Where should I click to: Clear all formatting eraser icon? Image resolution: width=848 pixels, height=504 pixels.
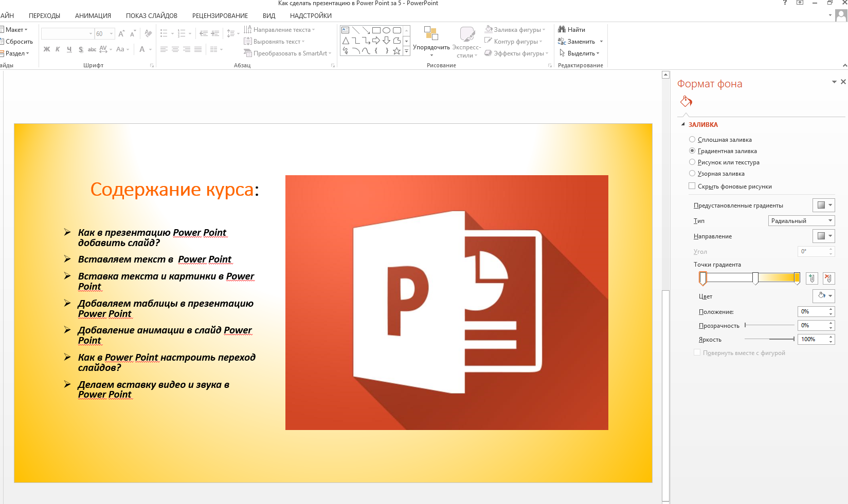(x=148, y=34)
